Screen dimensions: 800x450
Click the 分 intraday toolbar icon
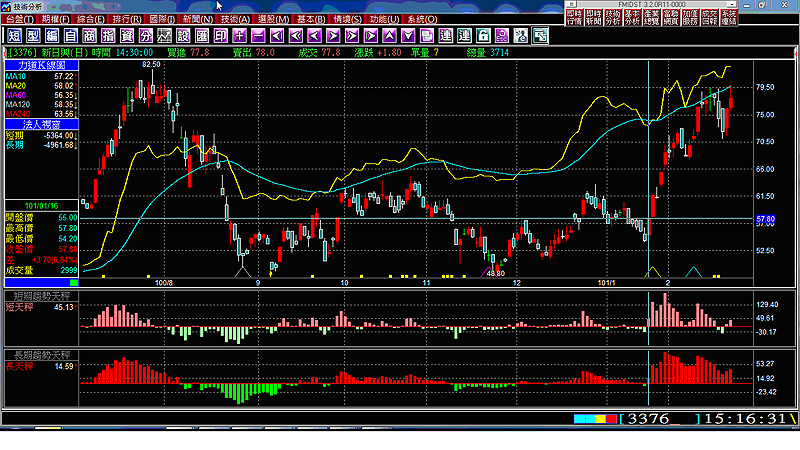click(x=146, y=36)
